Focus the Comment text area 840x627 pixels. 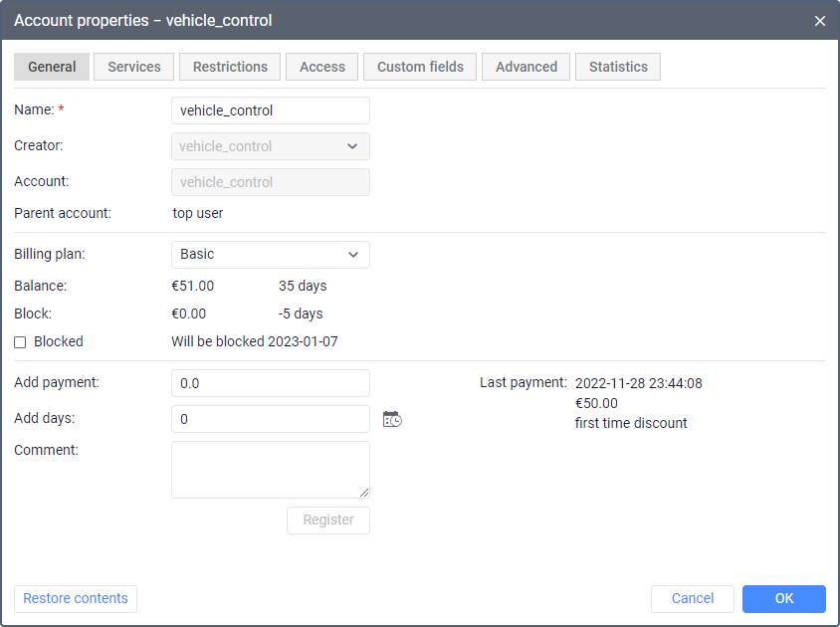[x=271, y=470]
